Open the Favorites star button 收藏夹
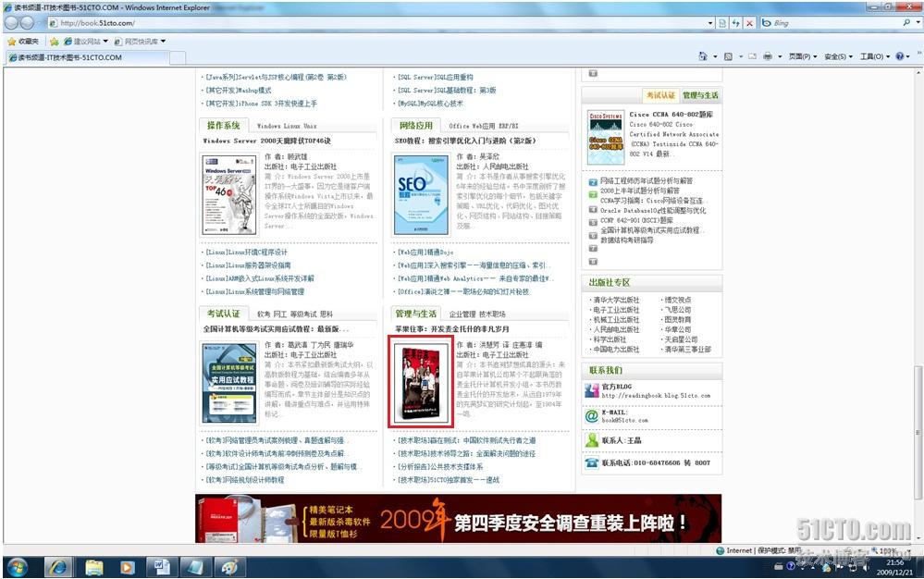Viewport: 924px width, 579px height. click(x=23, y=42)
